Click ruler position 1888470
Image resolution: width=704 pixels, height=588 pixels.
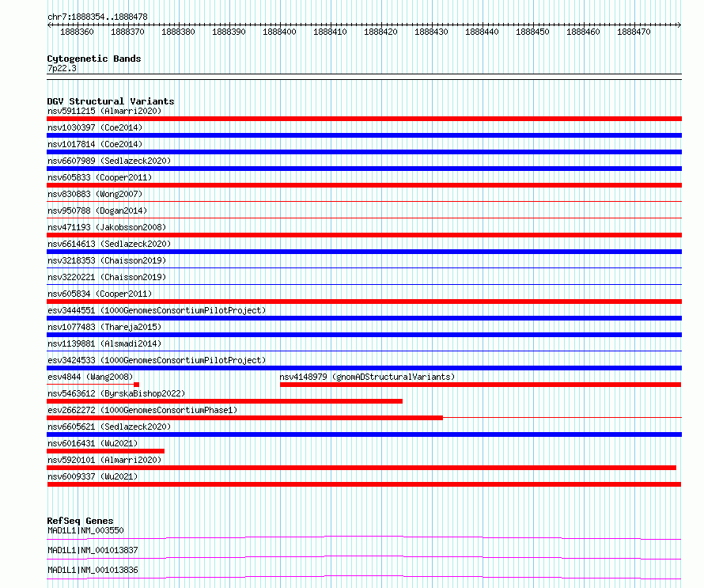[634, 32]
